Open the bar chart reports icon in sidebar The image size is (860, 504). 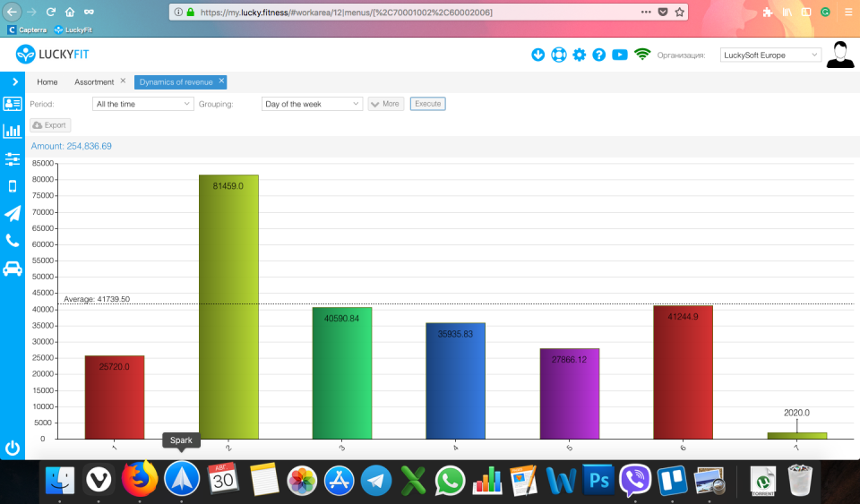(12, 131)
